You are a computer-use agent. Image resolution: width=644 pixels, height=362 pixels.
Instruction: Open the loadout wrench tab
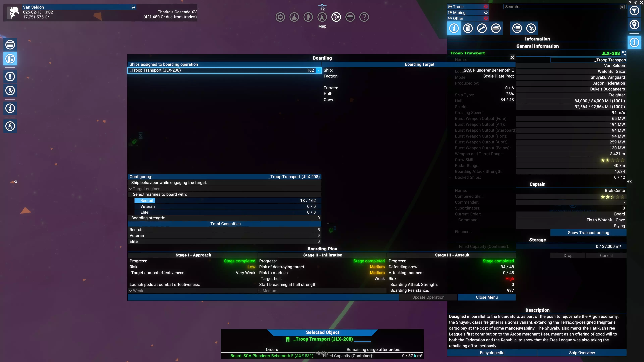tap(482, 28)
